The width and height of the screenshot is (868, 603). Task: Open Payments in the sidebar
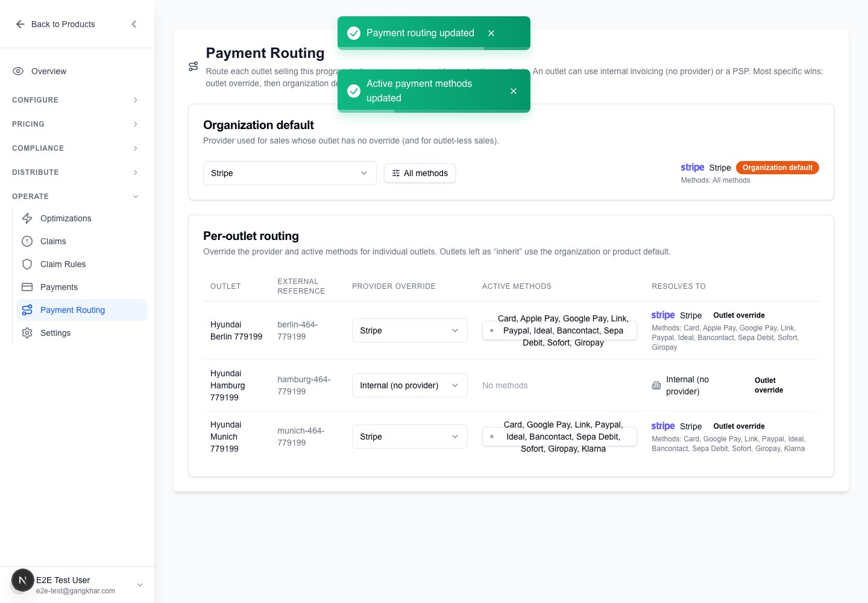point(82,287)
